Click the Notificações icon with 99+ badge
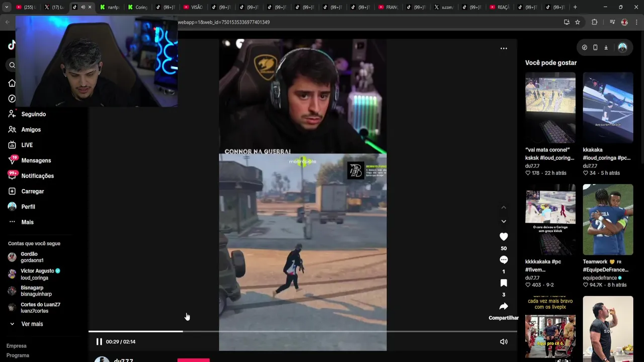Image resolution: width=644 pixels, height=362 pixels. pyautogui.click(x=12, y=175)
